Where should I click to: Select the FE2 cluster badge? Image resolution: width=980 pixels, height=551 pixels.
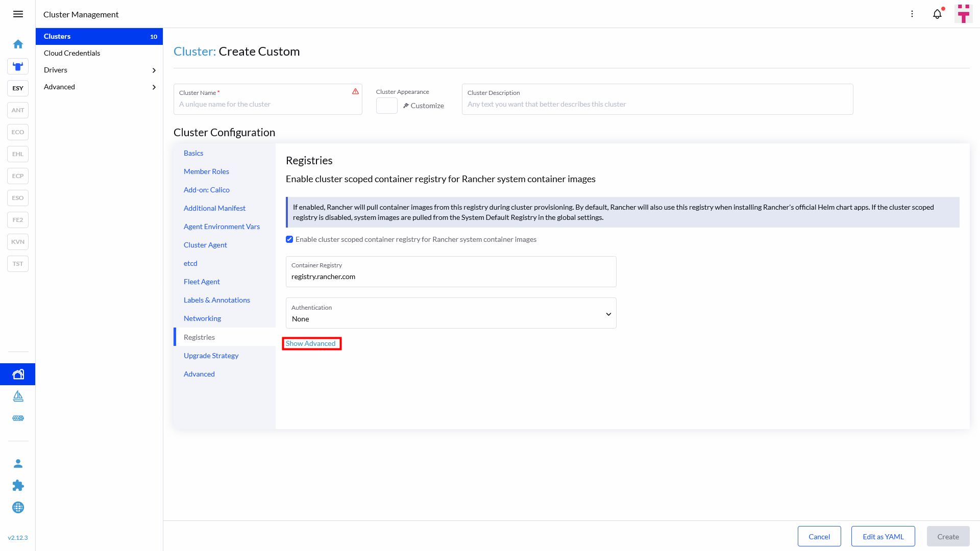pyautogui.click(x=18, y=220)
